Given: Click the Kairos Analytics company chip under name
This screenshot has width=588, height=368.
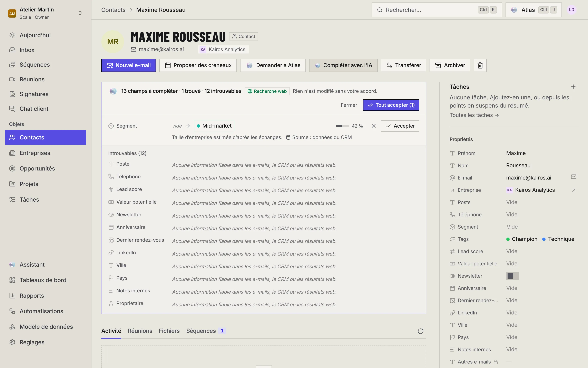Looking at the screenshot, I should coord(223,49).
